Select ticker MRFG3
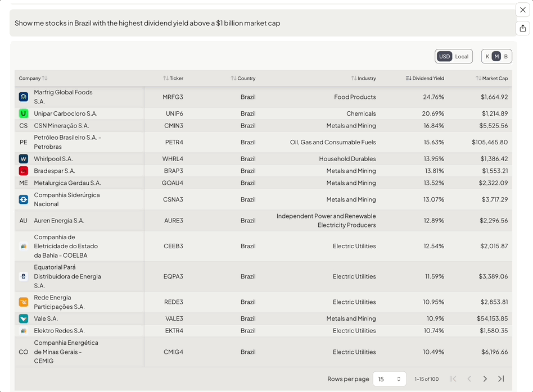This screenshot has width=533, height=392. (173, 97)
